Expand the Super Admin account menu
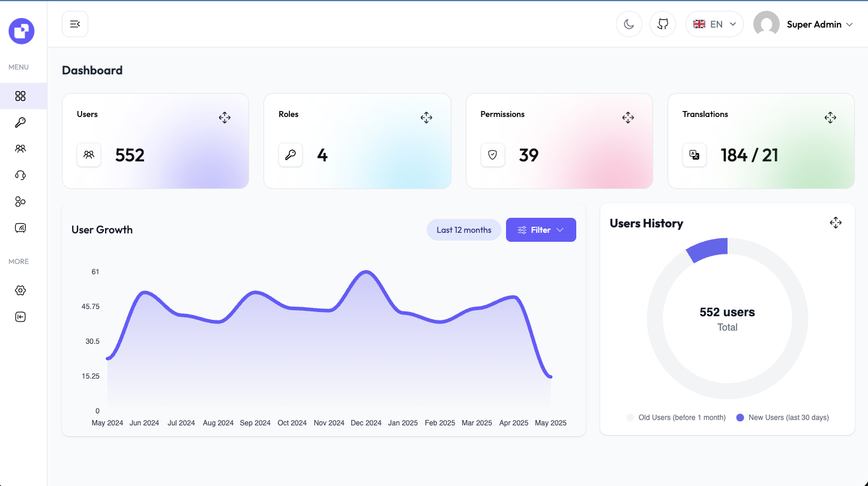Image resolution: width=868 pixels, height=486 pixels. tap(804, 24)
